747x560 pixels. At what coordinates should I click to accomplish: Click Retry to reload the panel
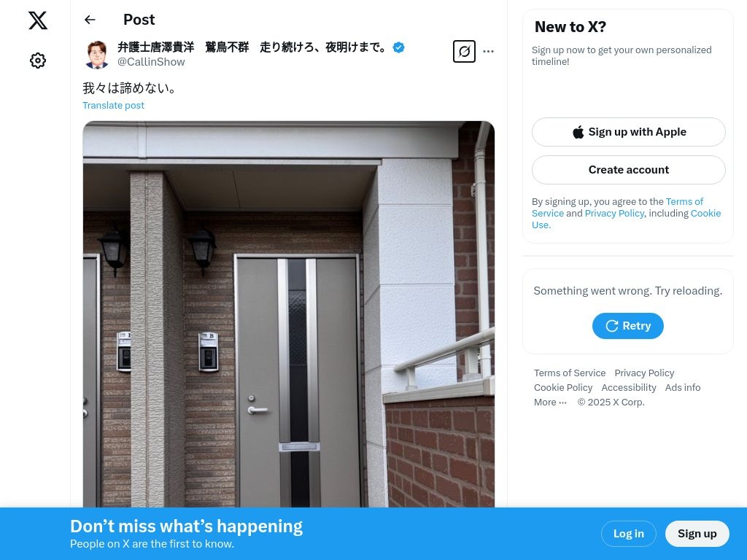(628, 326)
